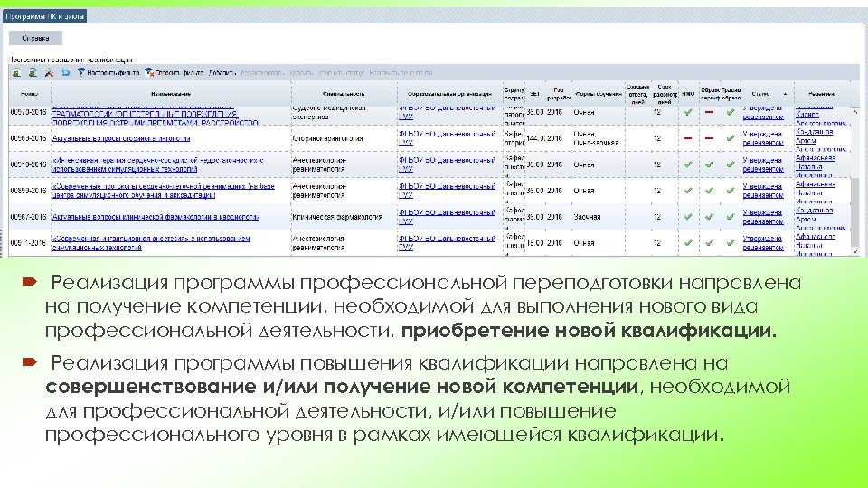The image size is (868, 488).
Task: Click the Образовательная организация column header
Action: (449, 94)
